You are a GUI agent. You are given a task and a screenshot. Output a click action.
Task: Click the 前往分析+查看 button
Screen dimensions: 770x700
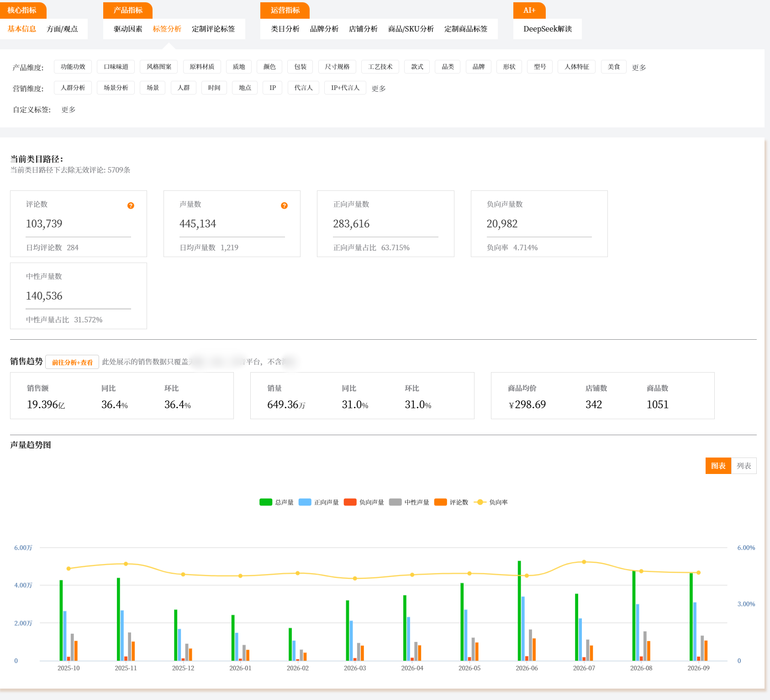(x=72, y=362)
